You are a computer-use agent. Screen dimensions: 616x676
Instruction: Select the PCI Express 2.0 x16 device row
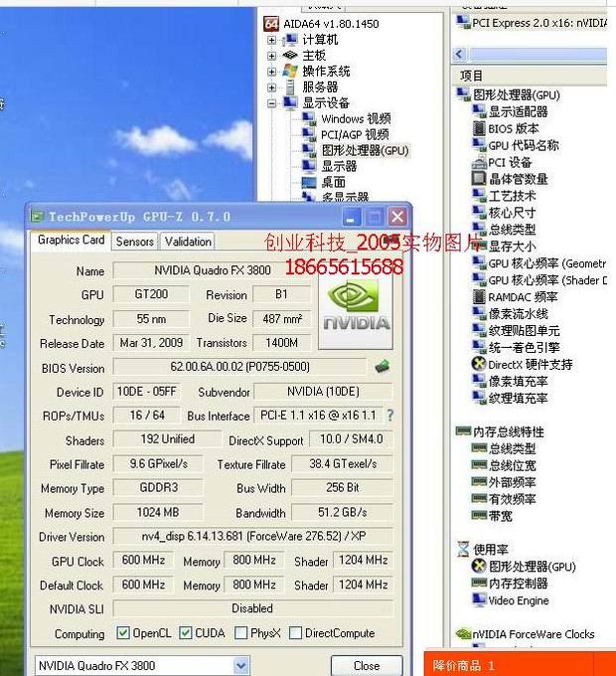click(x=532, y=23)
